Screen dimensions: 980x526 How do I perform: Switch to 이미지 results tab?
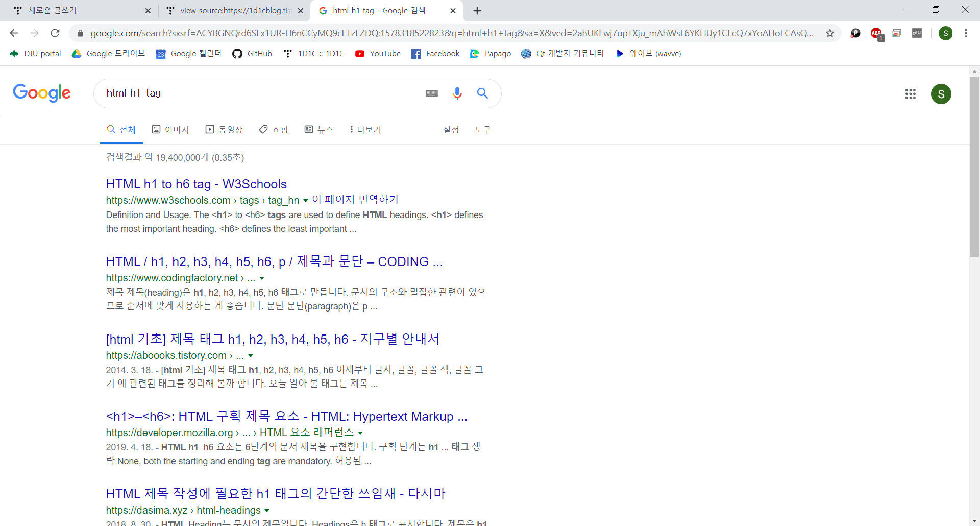[x=171, y=130]
